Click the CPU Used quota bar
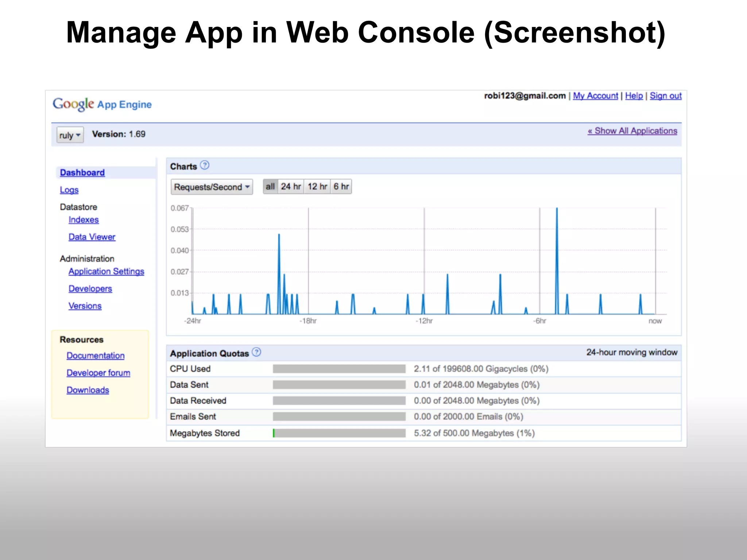This screenshot has height=560, width=747. (x=339, y=369)
